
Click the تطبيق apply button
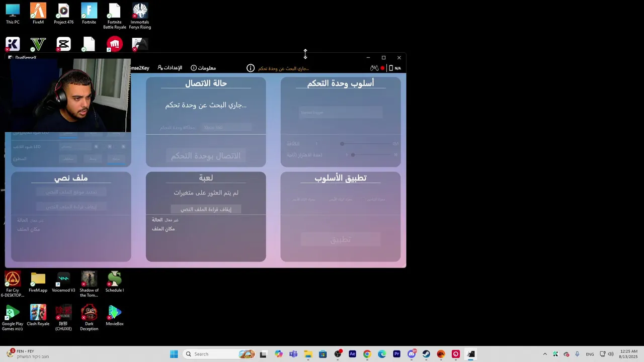click(341, 239)
